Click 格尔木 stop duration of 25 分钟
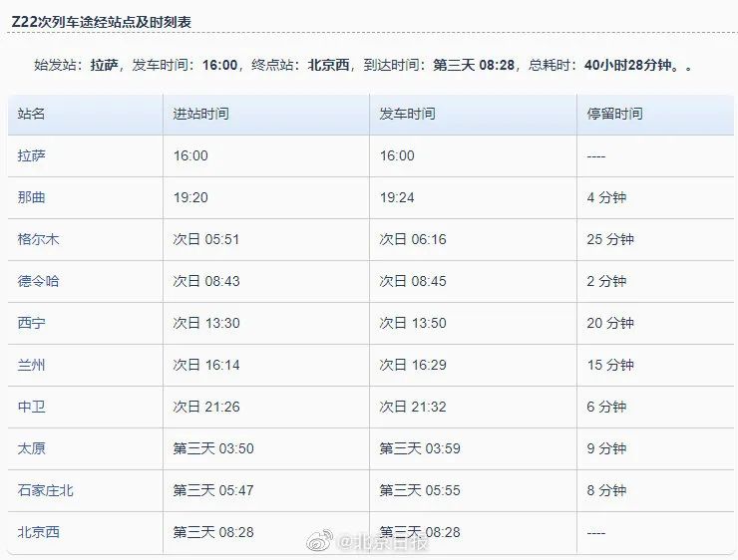The image size is (738, 560). tap(610, 239)
